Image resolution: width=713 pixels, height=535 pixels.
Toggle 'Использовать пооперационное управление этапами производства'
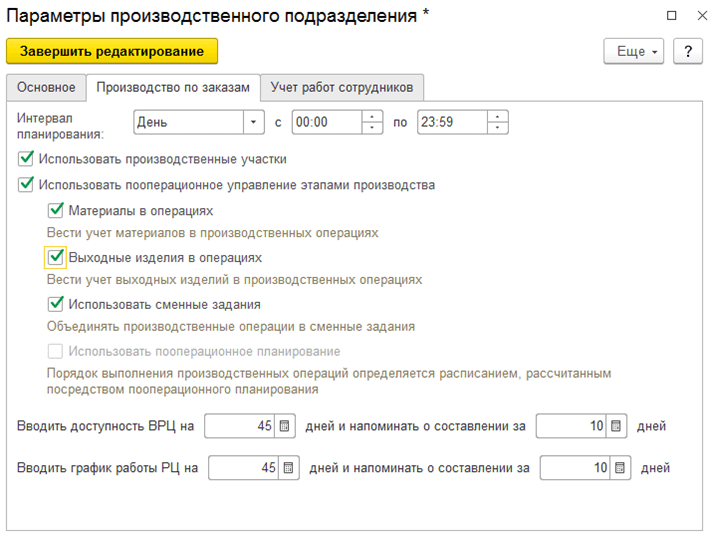click(x=25, y=184)
